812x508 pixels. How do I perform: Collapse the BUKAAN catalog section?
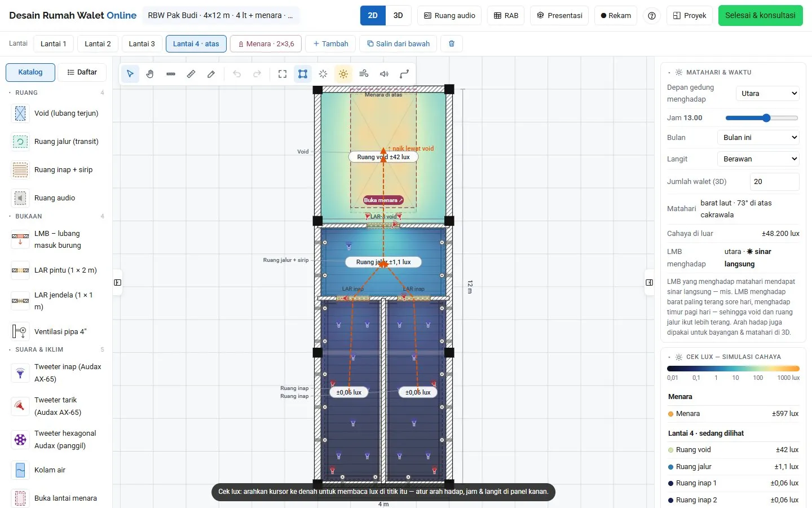56,216
